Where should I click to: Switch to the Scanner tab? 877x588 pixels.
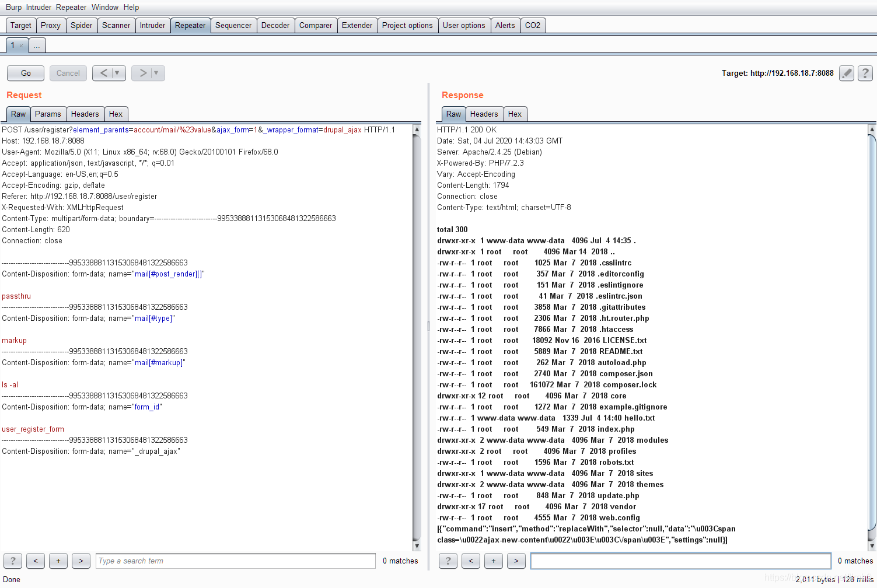(x=116, y=25)
